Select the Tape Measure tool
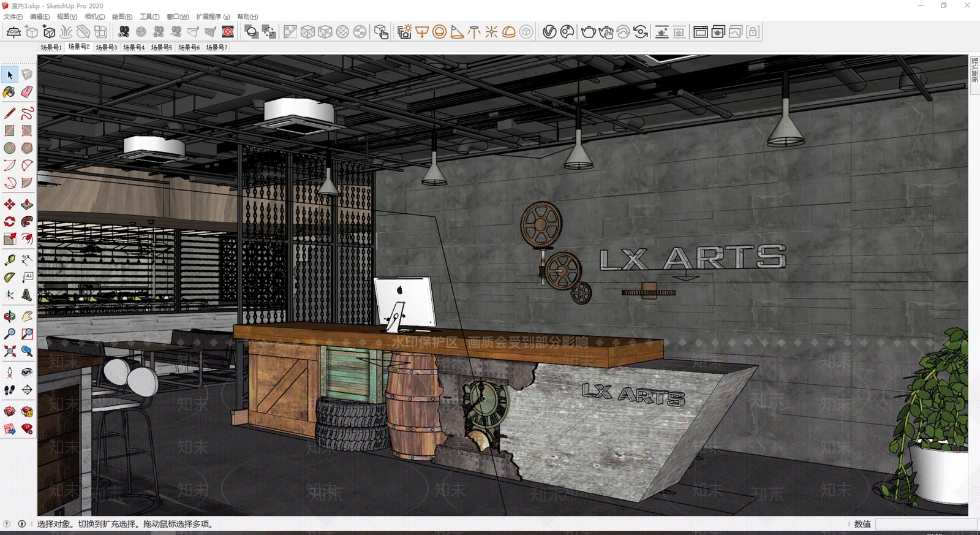 10,260
